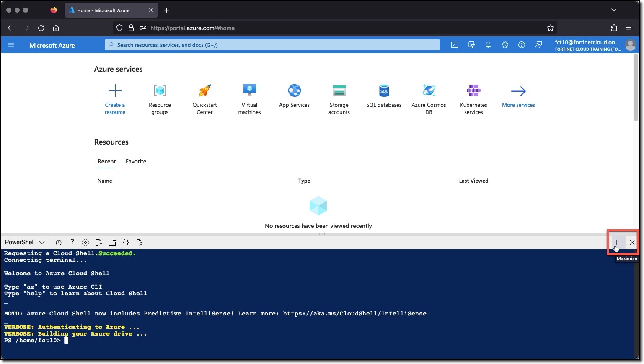Click the Web preview icon in Cloud Shell
The height and width of the screenshot is (364, 644).
coord(140,243)
